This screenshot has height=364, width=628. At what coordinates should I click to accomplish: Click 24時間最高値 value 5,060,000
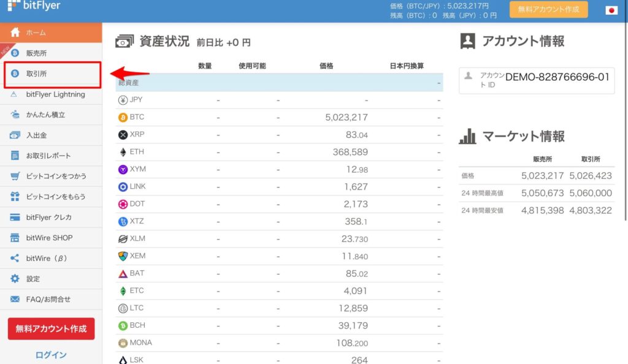pos(591,193)
